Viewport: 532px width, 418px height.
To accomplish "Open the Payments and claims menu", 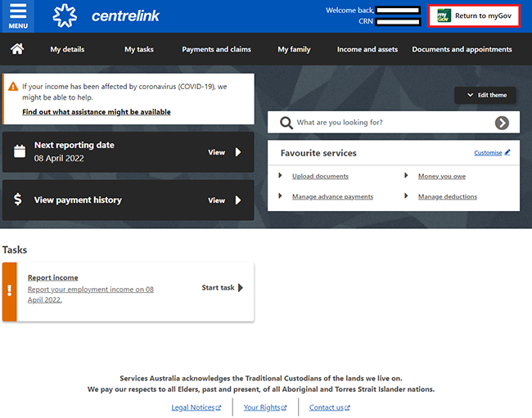I will [216, 49].
